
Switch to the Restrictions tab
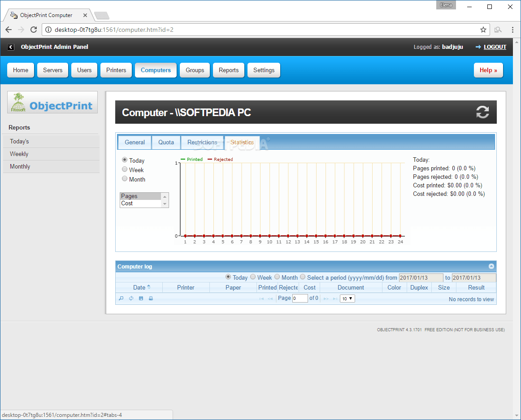(x=202, y=142)
